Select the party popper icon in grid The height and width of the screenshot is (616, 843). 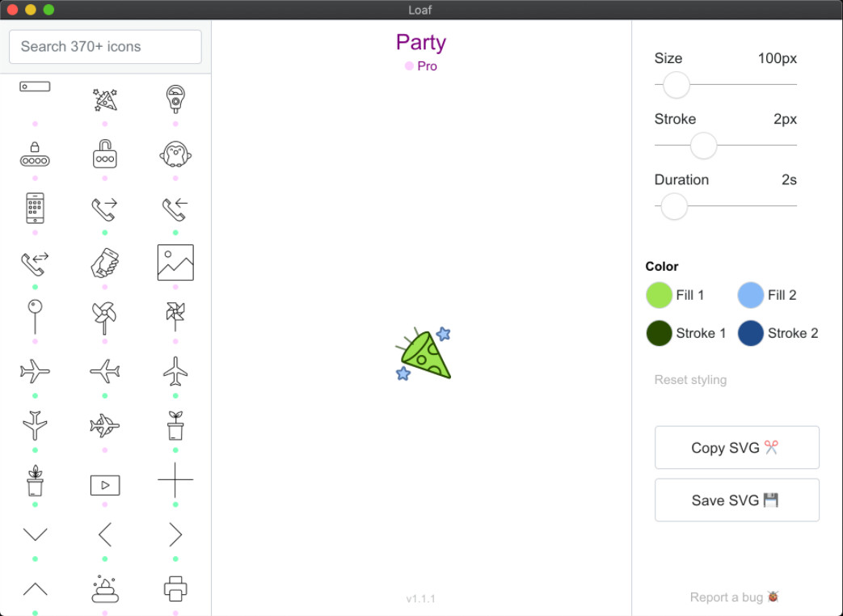tap(105, 100)
